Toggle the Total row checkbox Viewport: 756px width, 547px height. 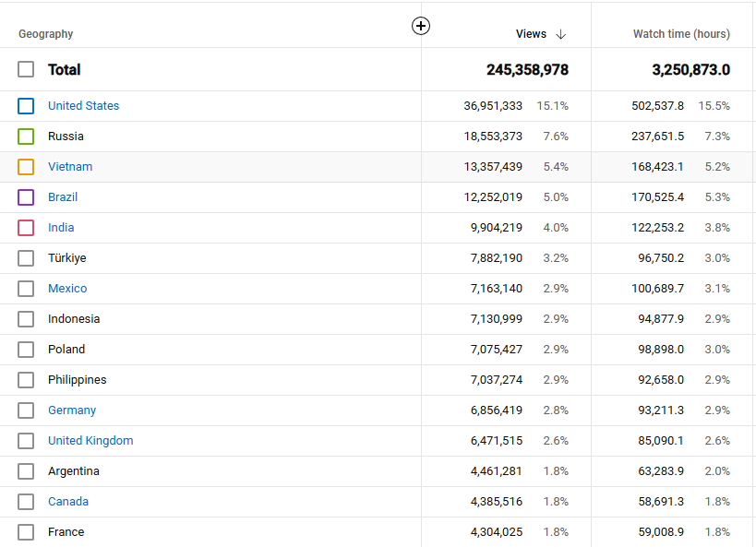click(26, 69)
